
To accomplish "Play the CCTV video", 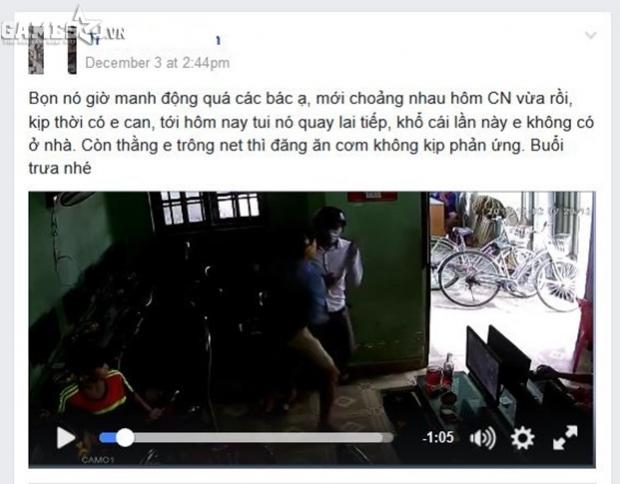I will click(x=66, y=438).
